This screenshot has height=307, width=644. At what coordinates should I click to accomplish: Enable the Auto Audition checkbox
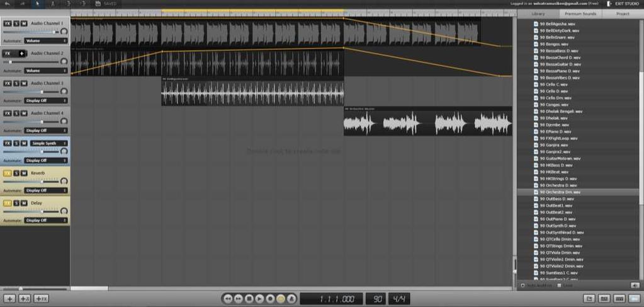pos(523,285)
